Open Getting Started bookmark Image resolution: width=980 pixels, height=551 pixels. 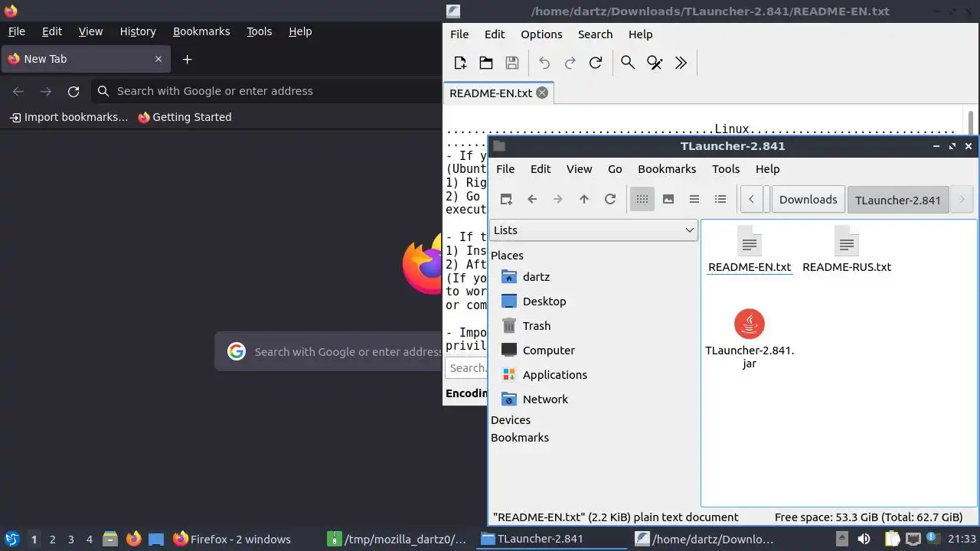[185, 117]
